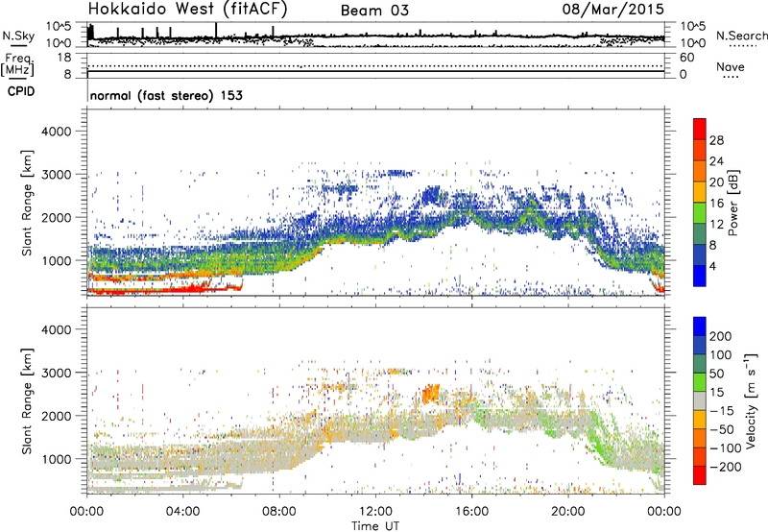Click the red swatch of the power colorbar
768x532 pixels.
[700, 129]
